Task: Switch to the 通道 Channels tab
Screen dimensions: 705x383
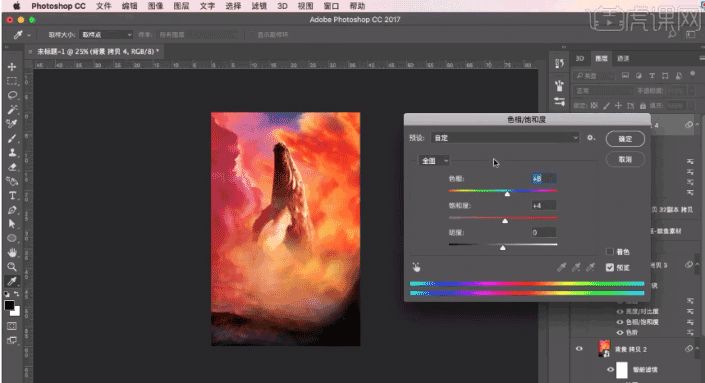Action: coord(623,58)
